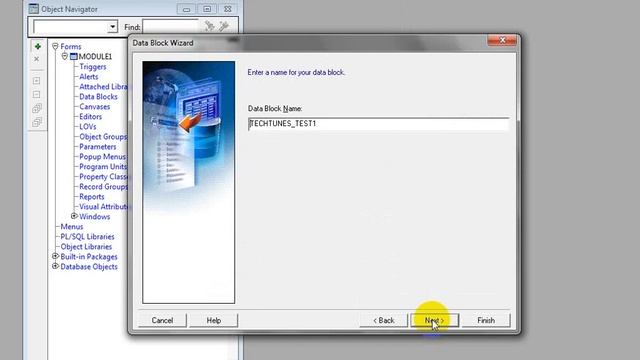Select LOVs node

click(88, 127)
